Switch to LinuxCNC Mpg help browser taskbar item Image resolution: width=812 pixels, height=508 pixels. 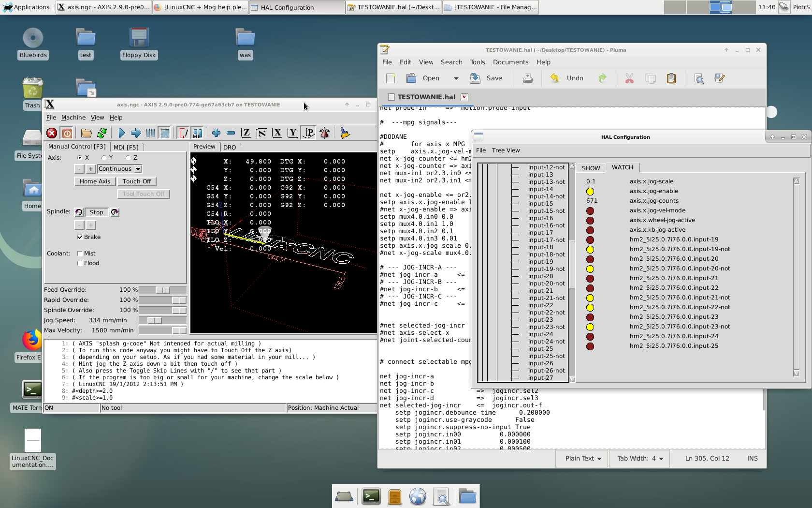pos(201,7)
